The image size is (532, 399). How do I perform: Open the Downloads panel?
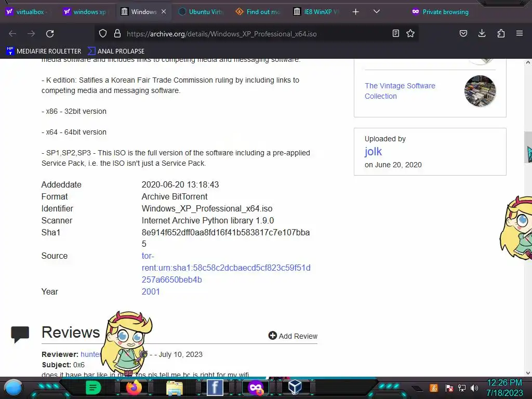coord(482,33)
